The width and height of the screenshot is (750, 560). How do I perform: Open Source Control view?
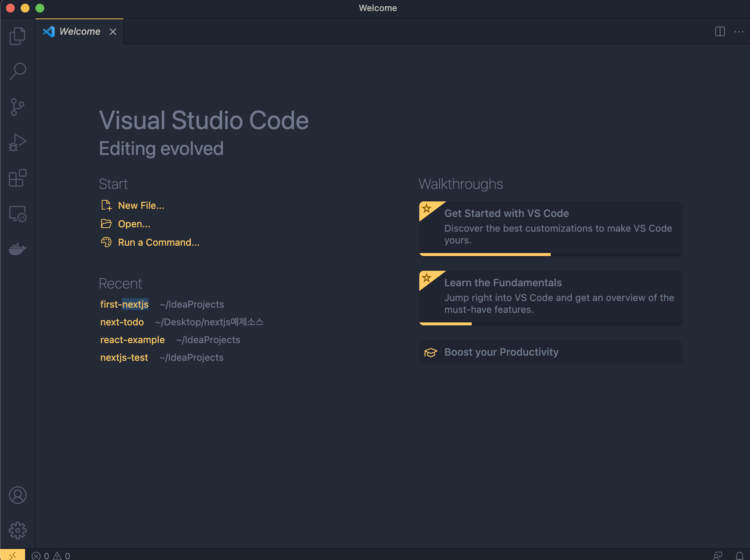[17, 107]
